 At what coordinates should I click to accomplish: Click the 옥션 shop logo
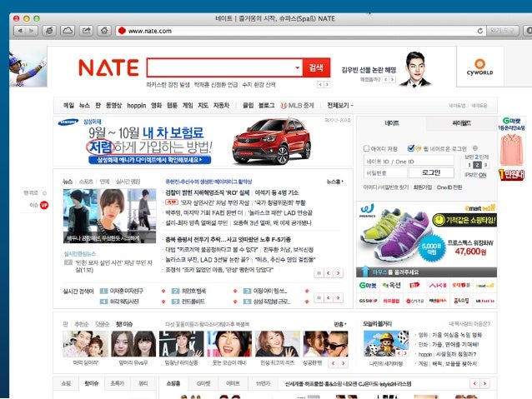coord(391,286)
